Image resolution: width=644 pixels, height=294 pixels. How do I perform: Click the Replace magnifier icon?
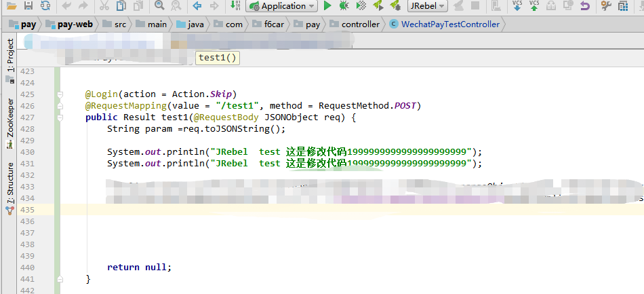176,5
